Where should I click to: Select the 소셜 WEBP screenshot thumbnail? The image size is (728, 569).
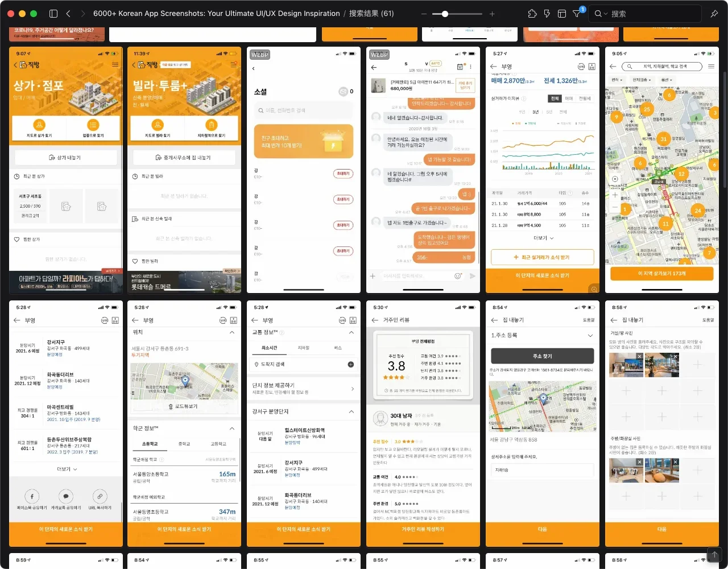(304, 170)
